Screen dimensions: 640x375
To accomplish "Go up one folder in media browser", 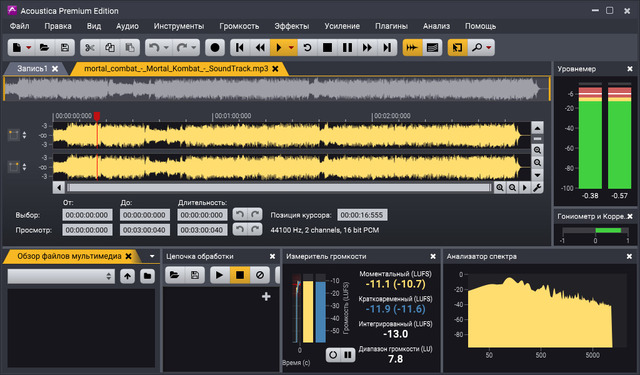I will pyautogui.click(x=127, y=276).
